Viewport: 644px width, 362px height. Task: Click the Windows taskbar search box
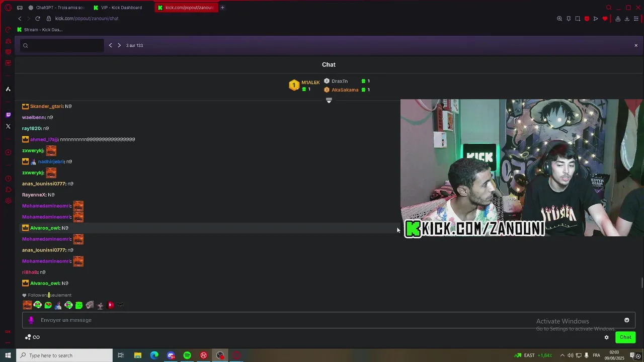point(64,355)
